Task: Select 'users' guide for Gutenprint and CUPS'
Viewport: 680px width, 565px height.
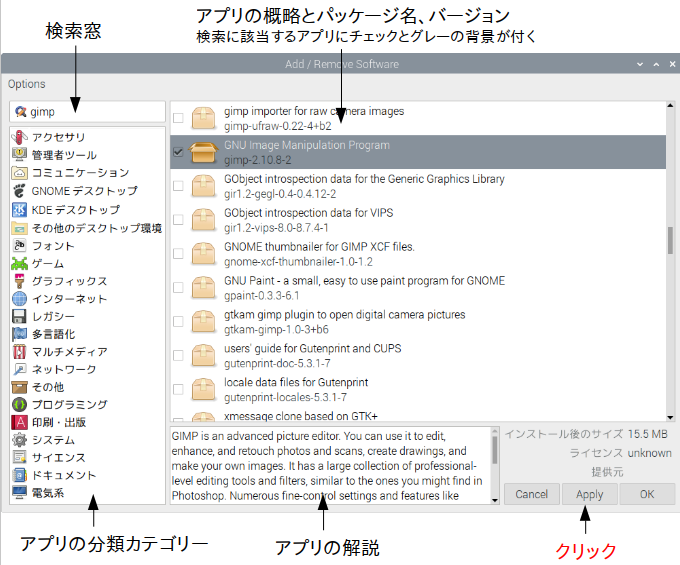Action: click(x=418, y=356)
